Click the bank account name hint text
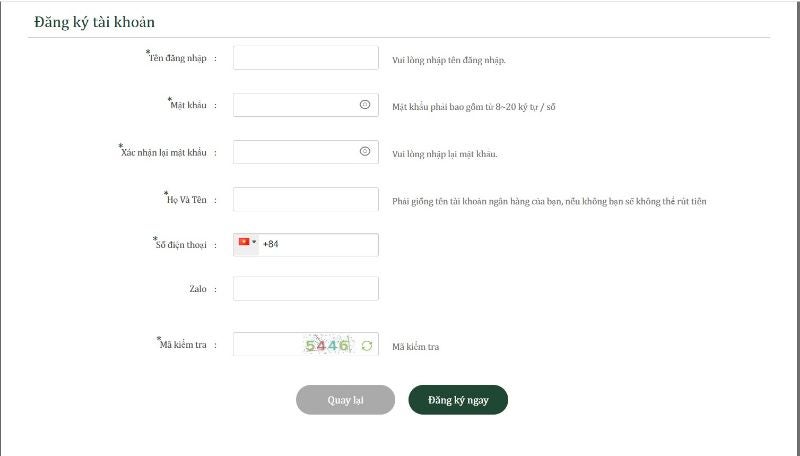Viewport: 800px width, 456px height. [550, 201]
